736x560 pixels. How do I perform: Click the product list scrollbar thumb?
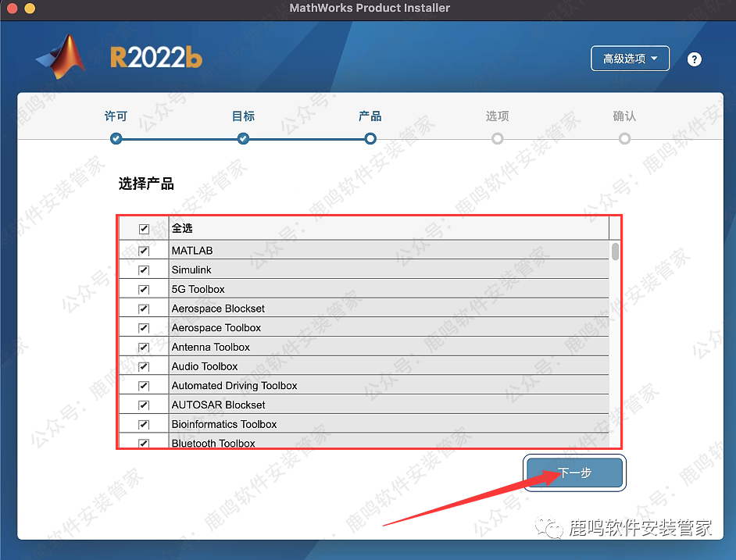click(x=615, y=251)
